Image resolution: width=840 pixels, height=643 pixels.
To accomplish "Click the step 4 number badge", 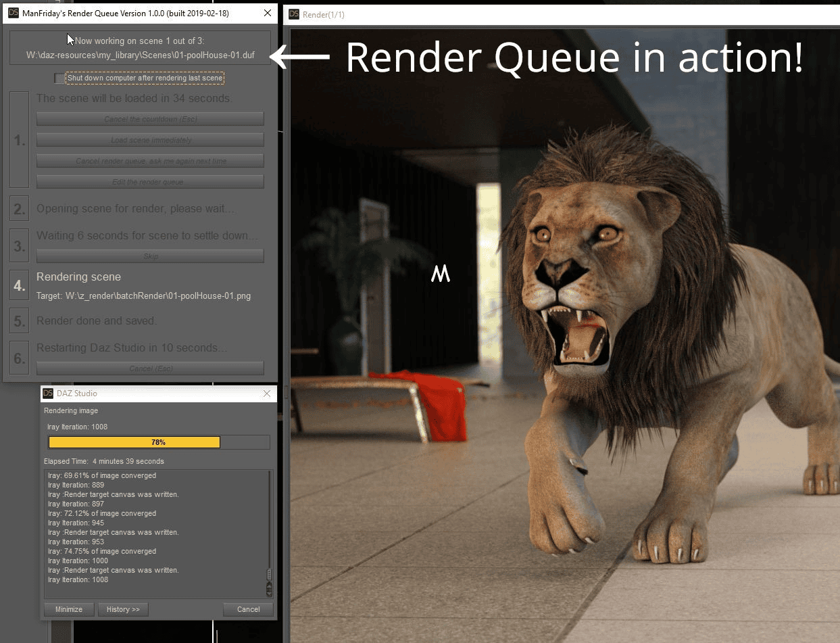I will tap(18, 285).
